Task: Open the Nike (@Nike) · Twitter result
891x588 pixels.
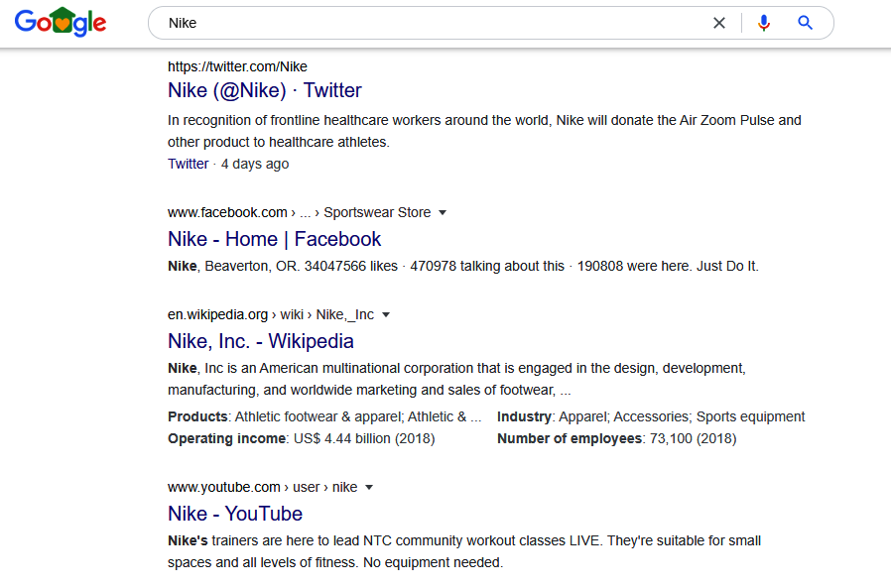Action: coord(264,90)
